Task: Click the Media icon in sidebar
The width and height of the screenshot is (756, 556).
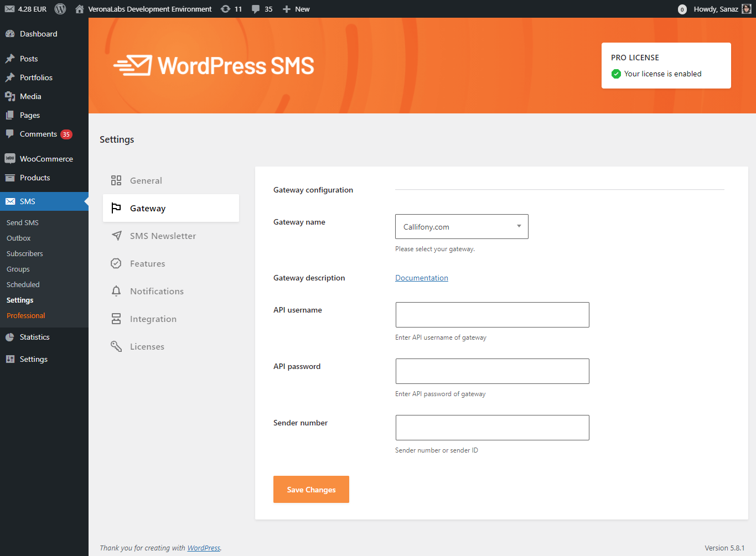Action: point(10,96)
